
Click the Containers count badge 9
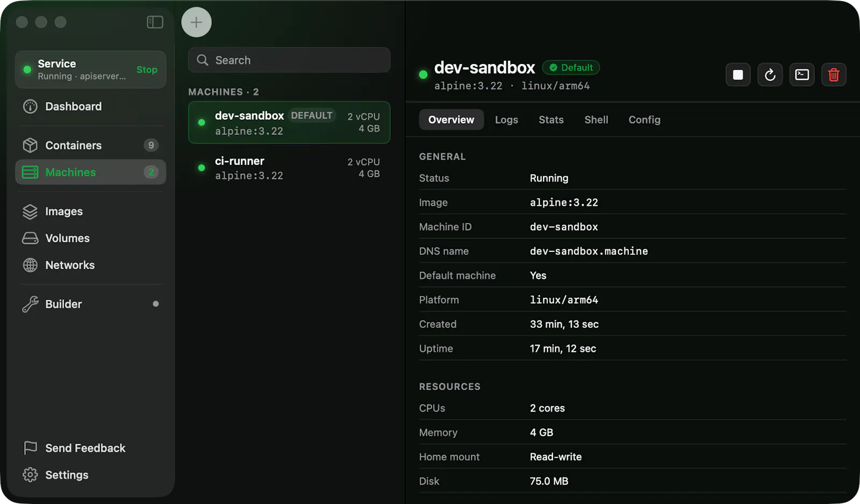pos(151,145)
